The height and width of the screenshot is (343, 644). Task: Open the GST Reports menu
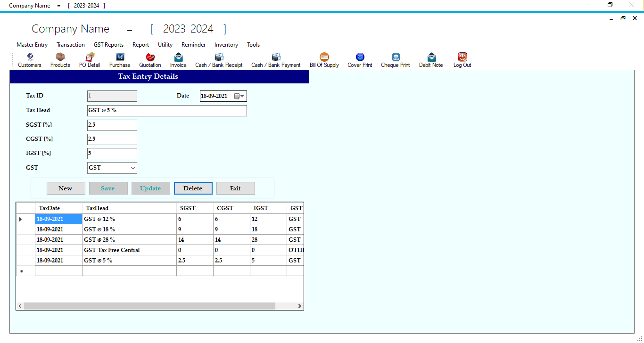(x=108, y=45)
